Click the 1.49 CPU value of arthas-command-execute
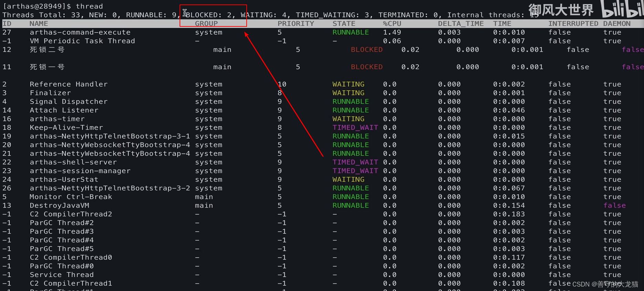 [392, 32]
